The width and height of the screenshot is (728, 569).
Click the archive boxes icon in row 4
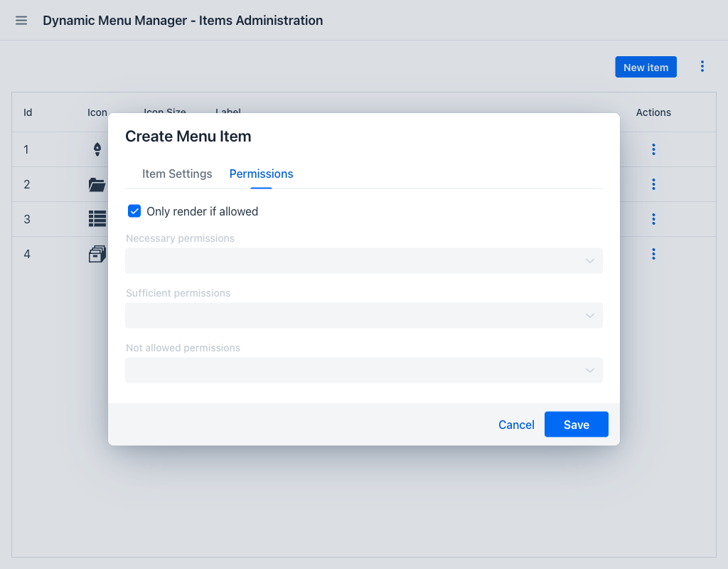pos(97,254)
